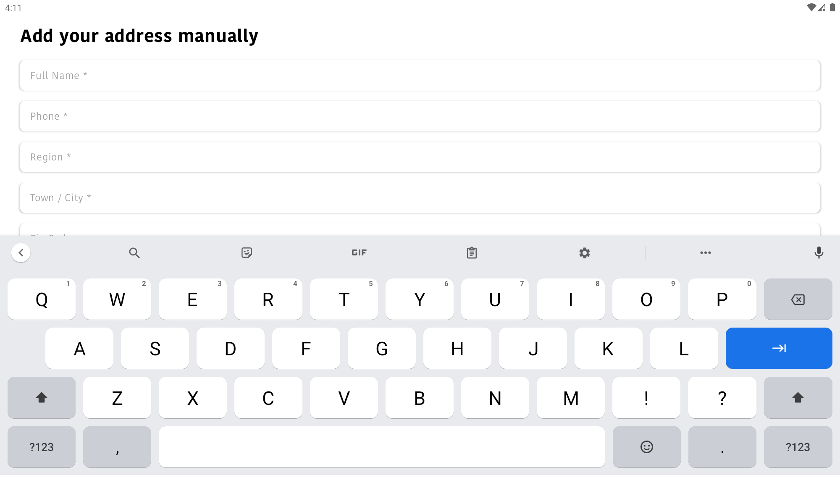
Task: Open Gboard settings
Action: 584,252
